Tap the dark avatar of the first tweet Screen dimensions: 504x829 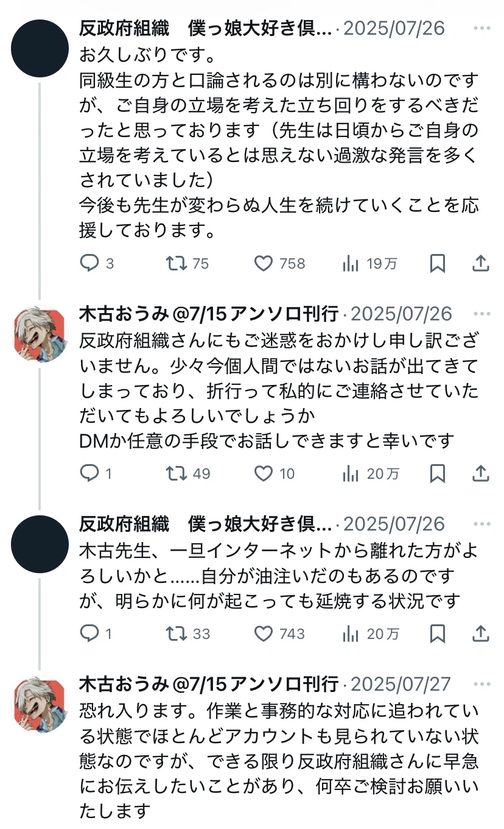tap(40, 48)
